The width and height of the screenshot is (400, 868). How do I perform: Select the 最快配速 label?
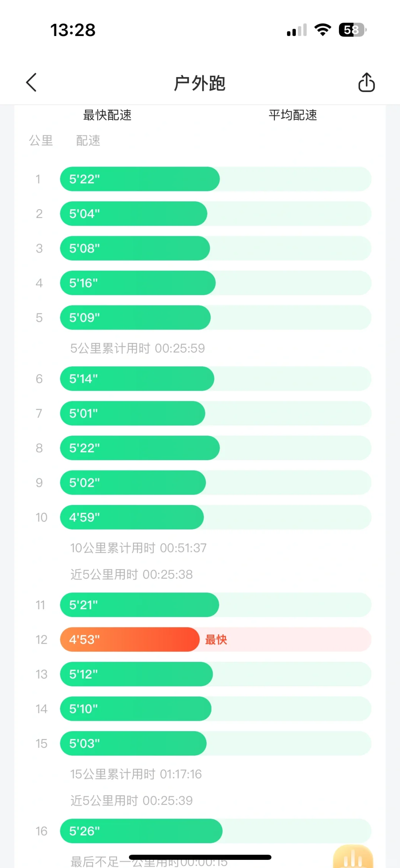[107, 115]
